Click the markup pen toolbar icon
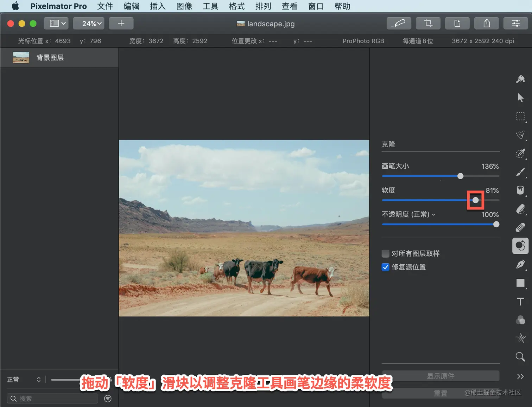 coord(399,24)
